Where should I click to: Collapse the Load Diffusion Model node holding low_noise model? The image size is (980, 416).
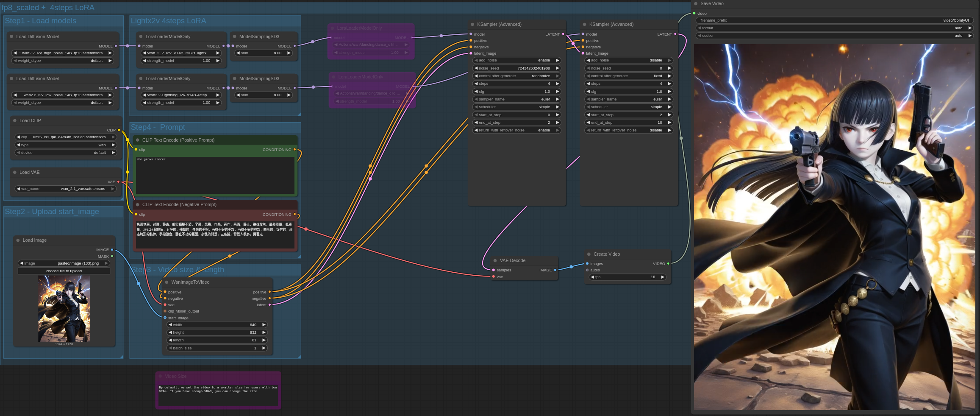(11, 78)
